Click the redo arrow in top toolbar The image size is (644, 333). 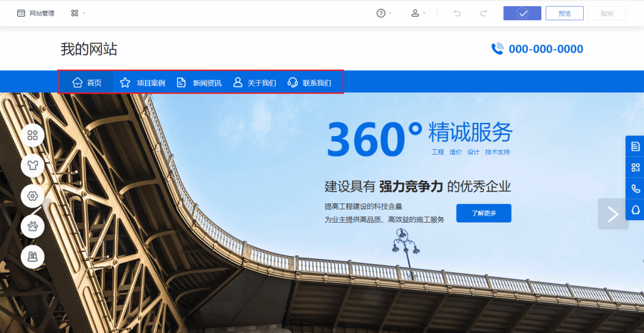click(484, 13)
